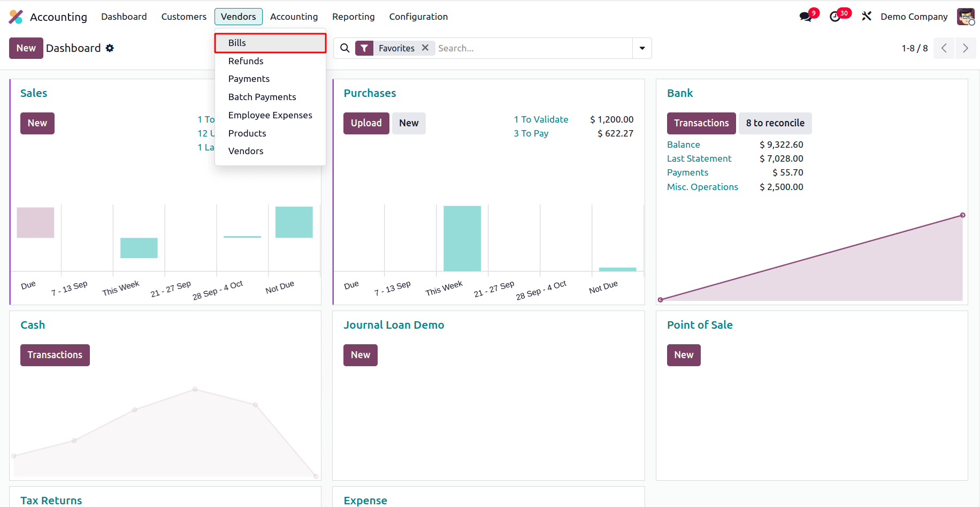
Task: Click Upload in the Purchases card
Action: (366, 123)
